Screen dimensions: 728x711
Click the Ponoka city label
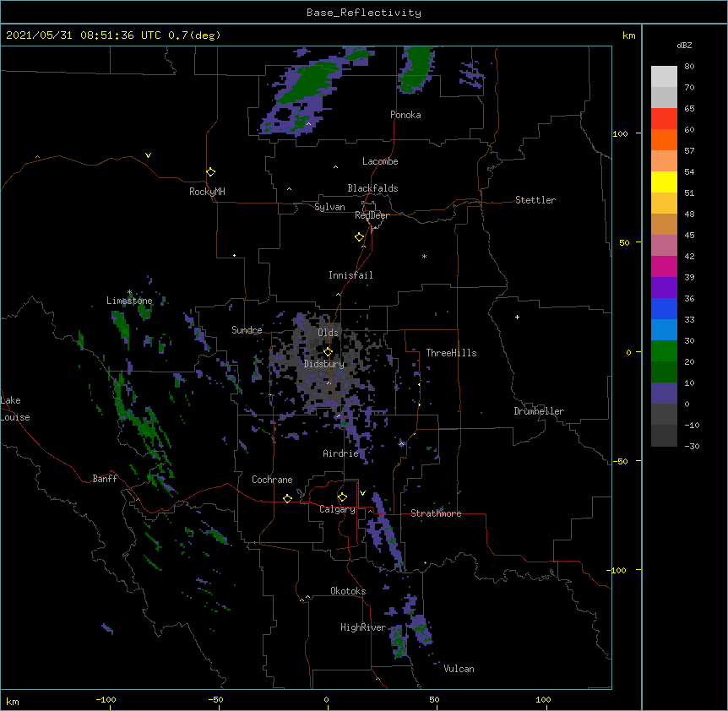click(405, 115)
